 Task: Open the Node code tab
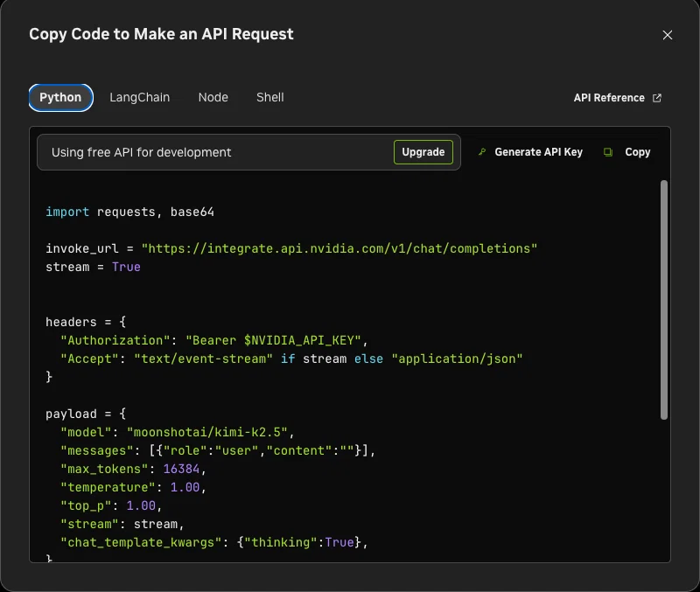pyautogui.click(x=213, y=97)
